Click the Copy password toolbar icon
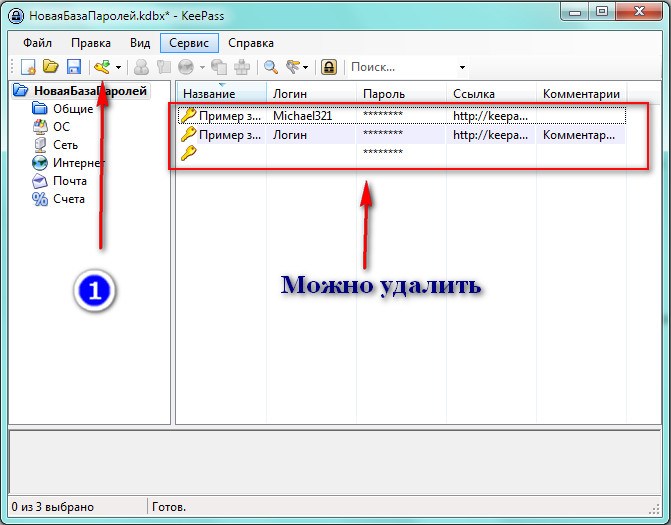 coord(163,67)
